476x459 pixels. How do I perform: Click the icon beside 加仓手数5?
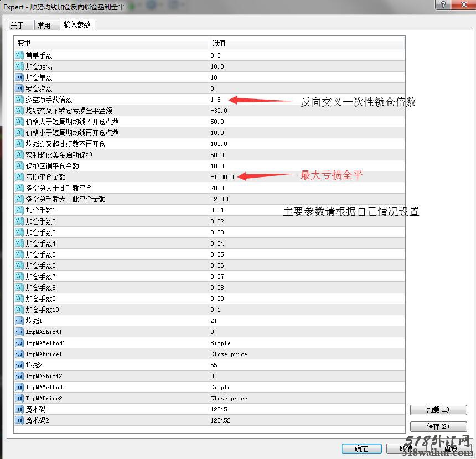coord(19,254)
